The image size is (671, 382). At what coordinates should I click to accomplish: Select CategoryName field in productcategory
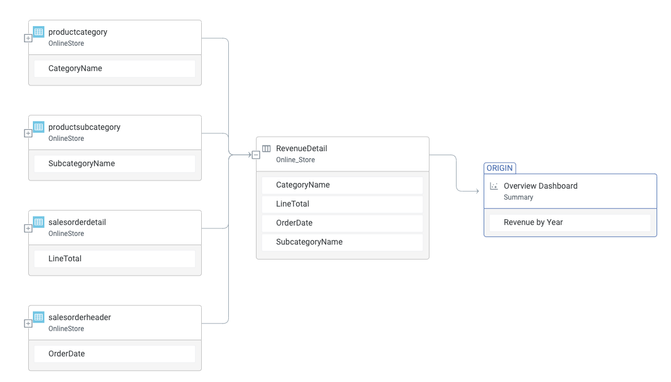115,68
